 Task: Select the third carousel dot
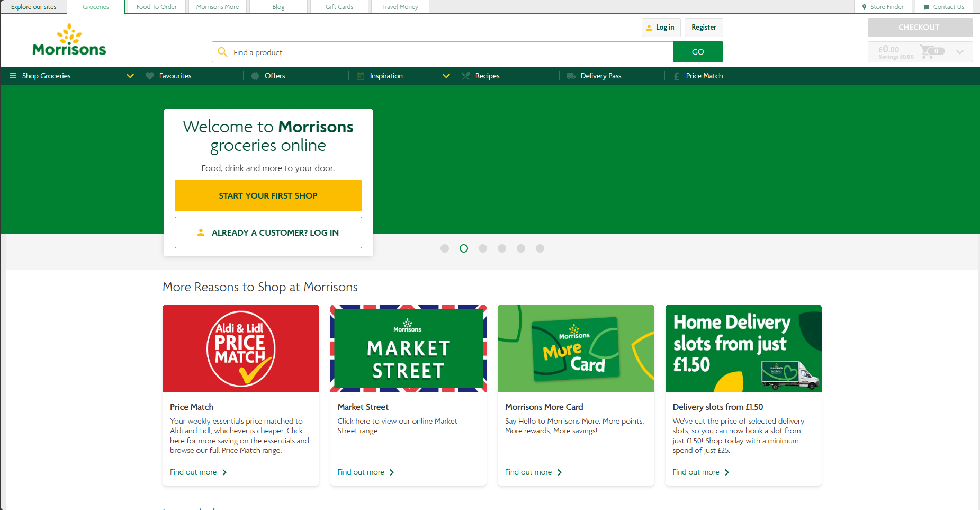coord(483,248)
